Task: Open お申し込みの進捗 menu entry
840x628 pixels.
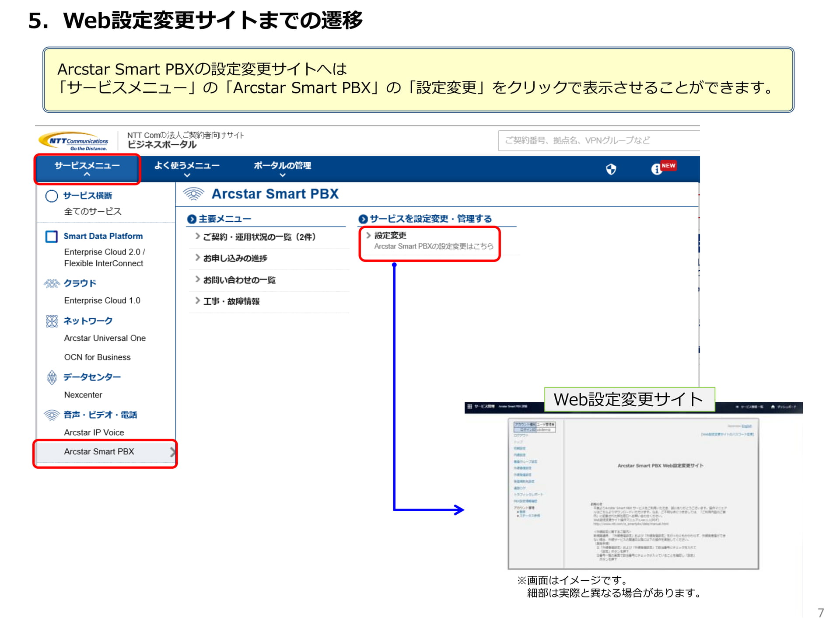Action: [235, 258]
